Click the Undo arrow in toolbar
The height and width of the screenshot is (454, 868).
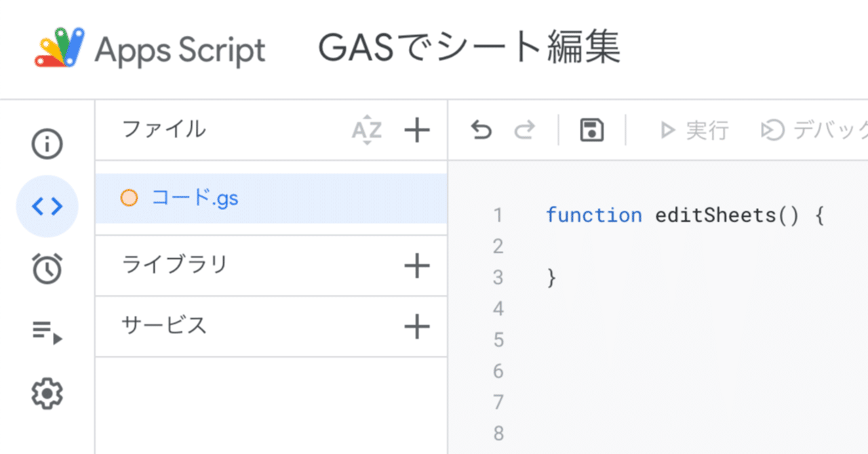click(x=481, y=130)
